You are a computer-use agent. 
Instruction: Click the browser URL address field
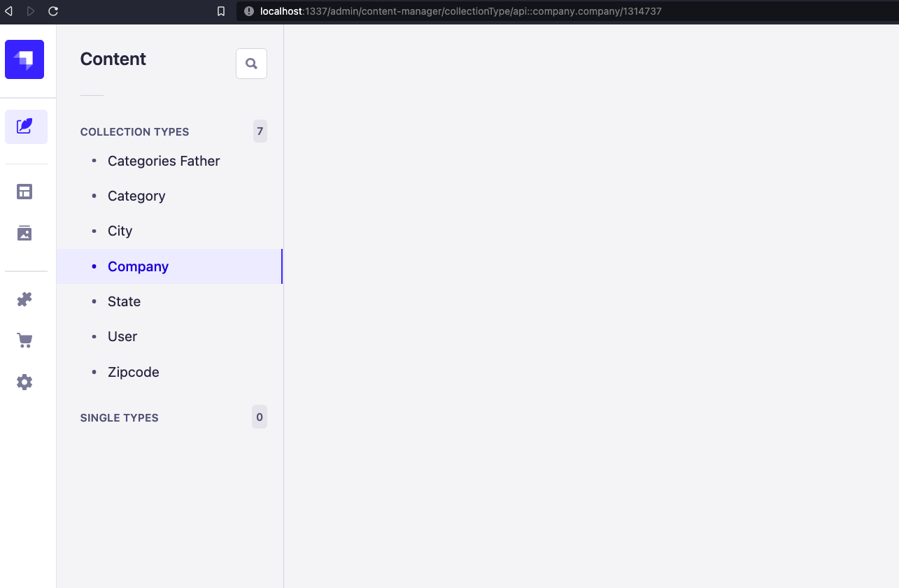(567, 11)
